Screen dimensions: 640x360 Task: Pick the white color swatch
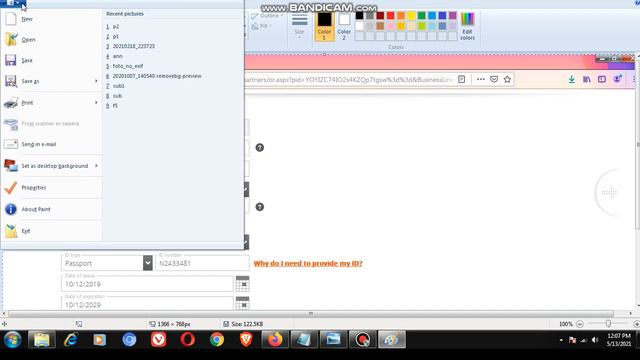[x=360, y=26]
